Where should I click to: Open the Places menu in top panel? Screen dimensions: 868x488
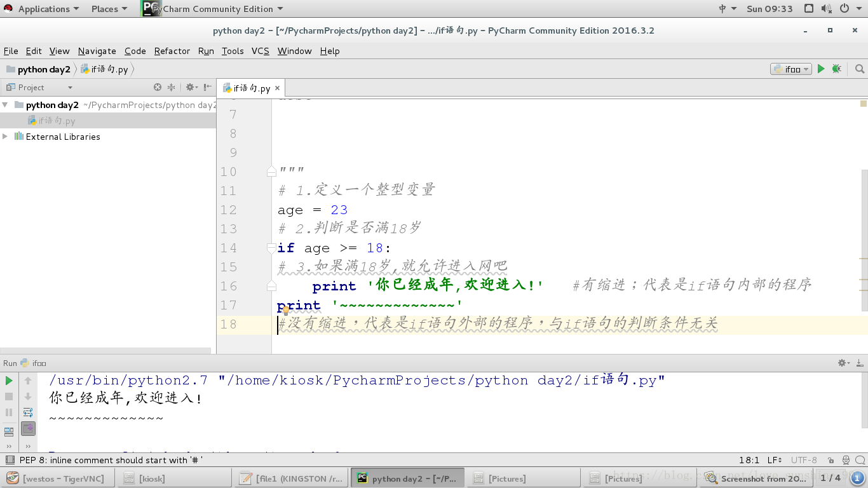coord(109,9)
